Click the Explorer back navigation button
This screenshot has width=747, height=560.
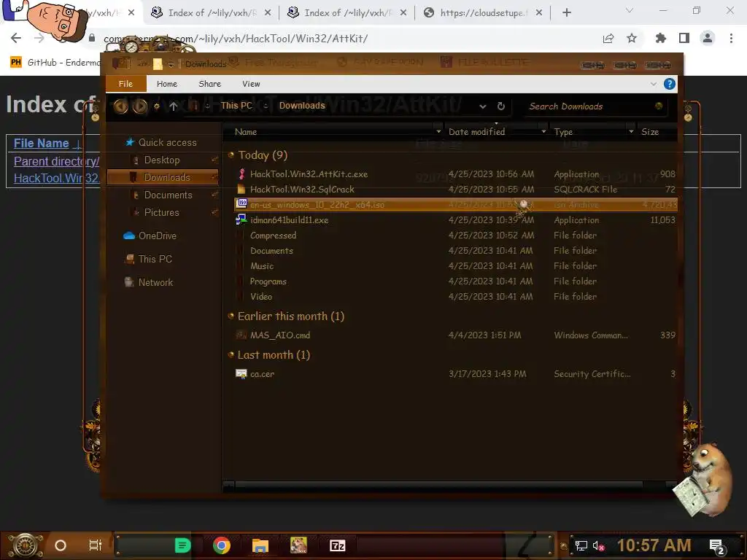pyautogui.click(x=120, y=106)
